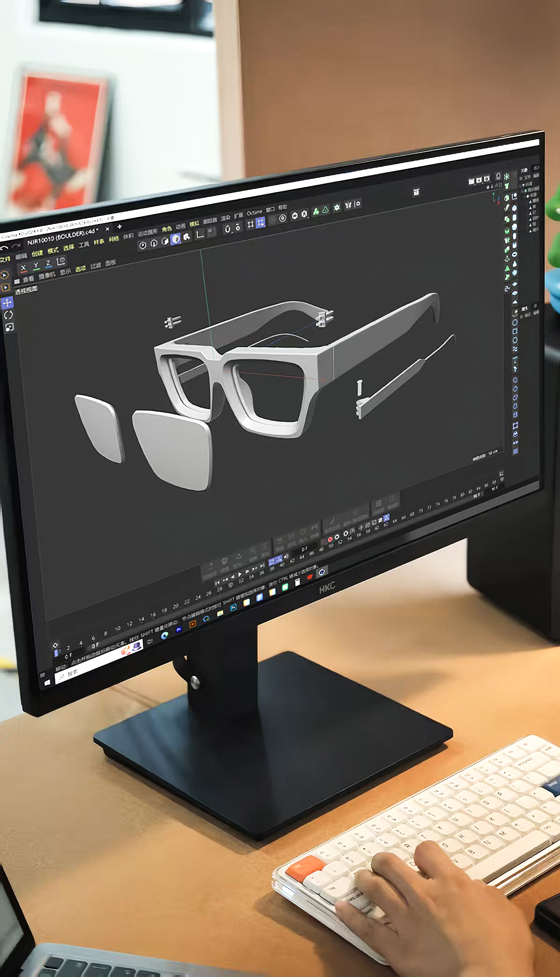Screen dimensions: 560x977
Task: Activate the highlighted Model mode icon
Action: 176,239
